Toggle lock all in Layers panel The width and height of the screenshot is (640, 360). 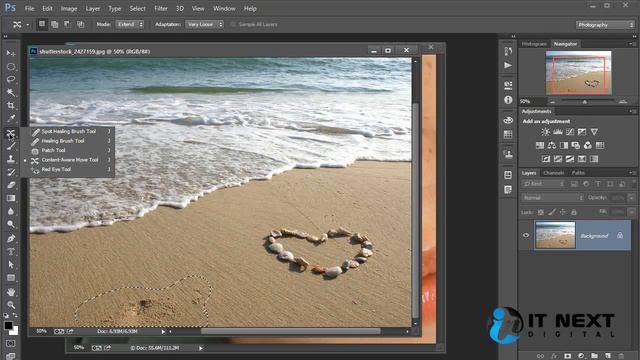click(574, 212)
